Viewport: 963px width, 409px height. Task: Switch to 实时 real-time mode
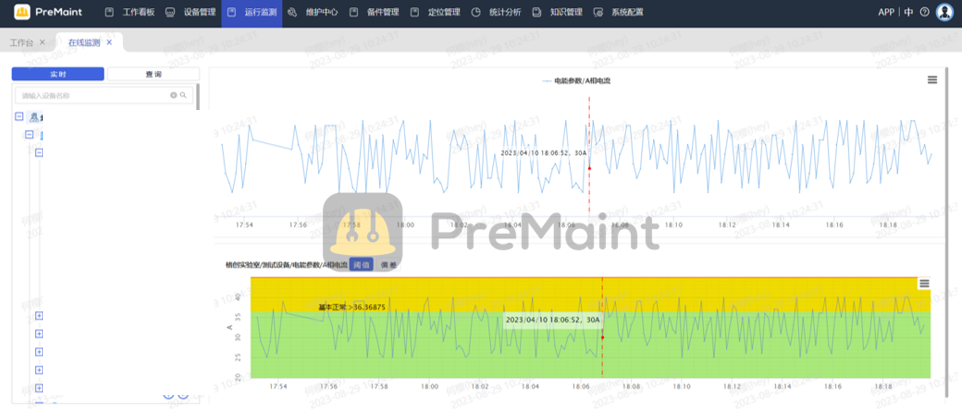pos(58,74)
